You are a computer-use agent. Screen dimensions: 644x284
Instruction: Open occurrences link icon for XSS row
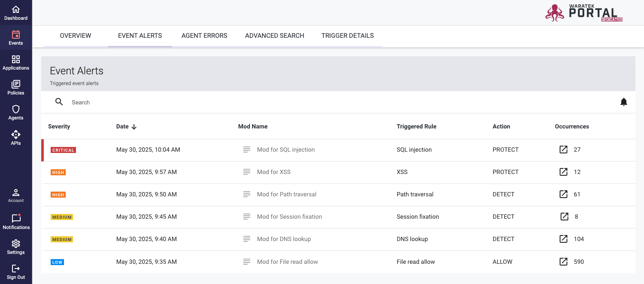(x=563, y=172)
